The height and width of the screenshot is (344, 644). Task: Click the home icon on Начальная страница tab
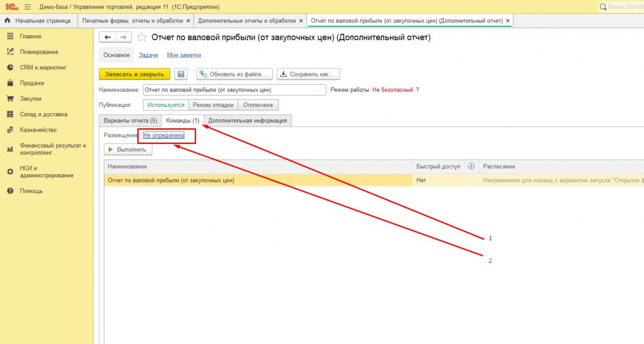point(8,21)
